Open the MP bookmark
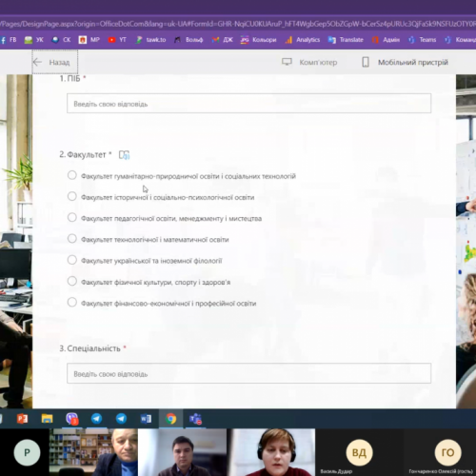Viewport: 476px width, 476px height. click(89, 40)
